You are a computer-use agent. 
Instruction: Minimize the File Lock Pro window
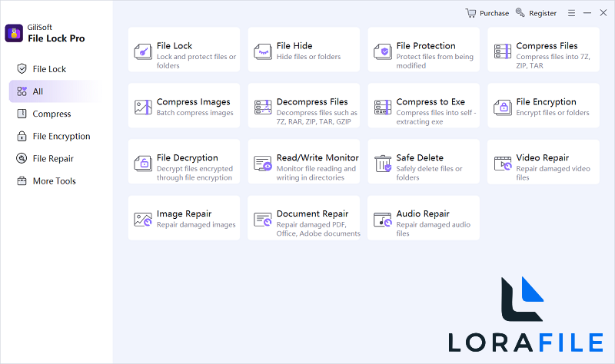587,13
